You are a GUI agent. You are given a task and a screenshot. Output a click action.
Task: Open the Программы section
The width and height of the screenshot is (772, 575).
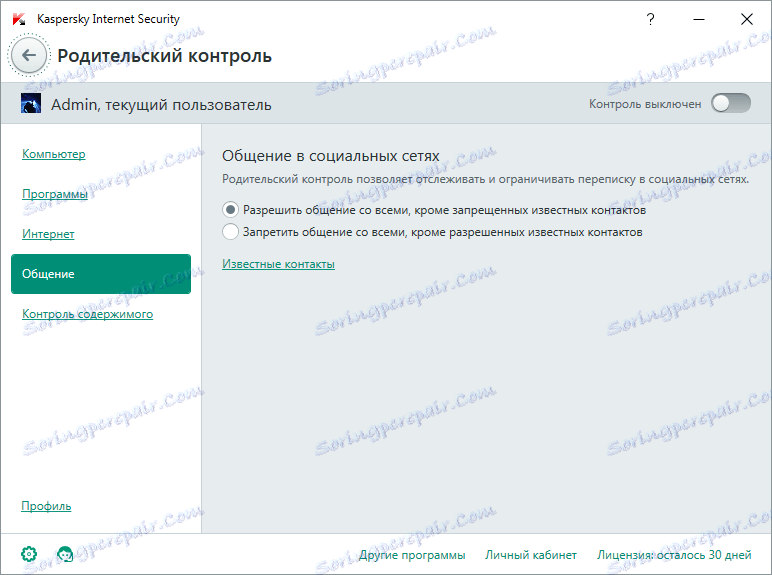[55, 194]
